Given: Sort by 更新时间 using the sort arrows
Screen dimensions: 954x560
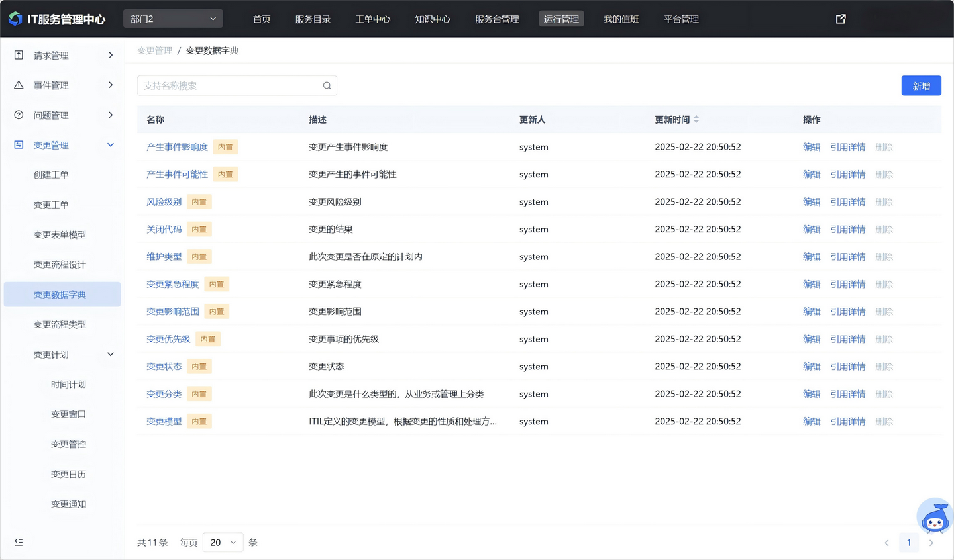Looking at the screenshot, I should [696, 120].
